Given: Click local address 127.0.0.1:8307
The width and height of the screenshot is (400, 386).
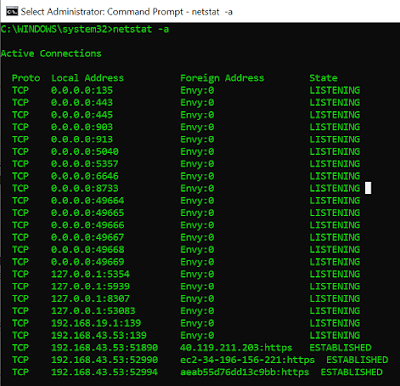Looking at the screenshot, I should [x=90, y=299].
